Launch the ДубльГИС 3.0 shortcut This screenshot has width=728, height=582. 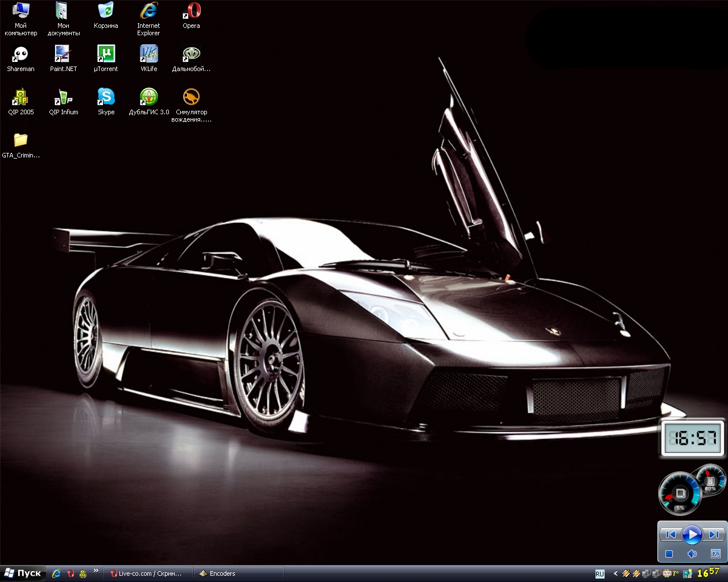pyautogui.click(x=148, y=98)
